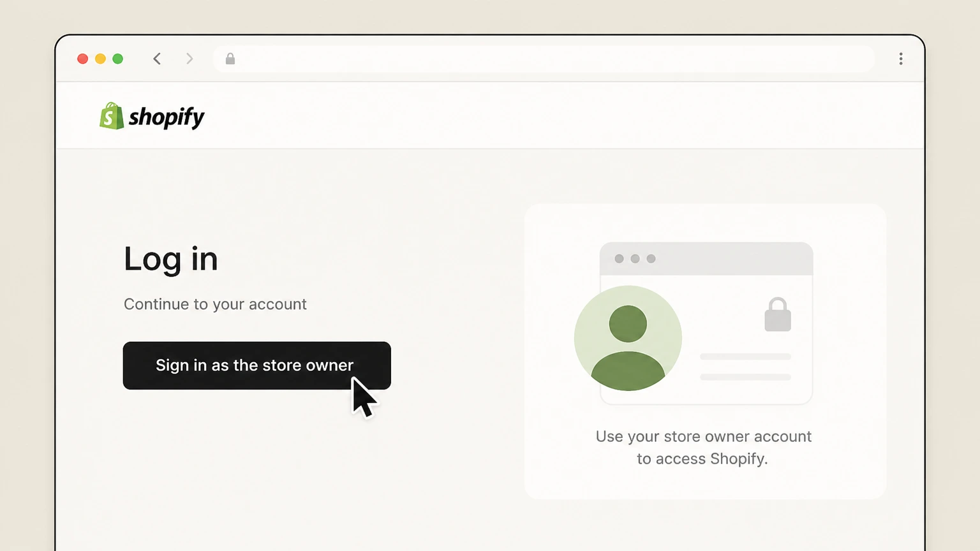Click Sign in as the store owner
Viewport: 980px width, 551px height.
point(256,365)
